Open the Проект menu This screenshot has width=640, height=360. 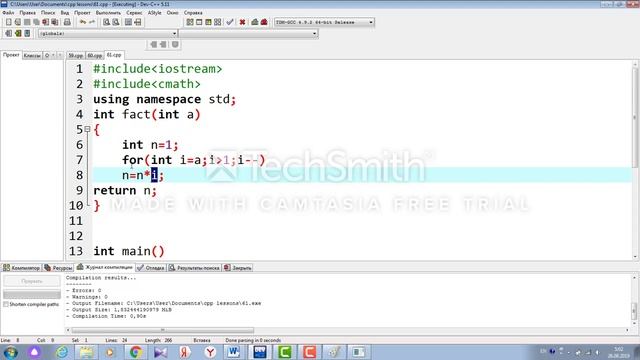(x=82, y=13)
